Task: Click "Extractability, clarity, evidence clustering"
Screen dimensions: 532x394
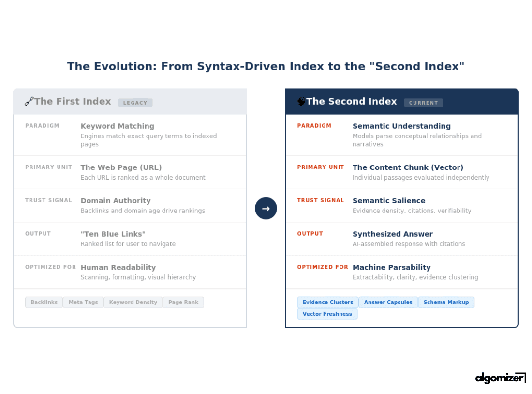Action: (x=415, y=277)
